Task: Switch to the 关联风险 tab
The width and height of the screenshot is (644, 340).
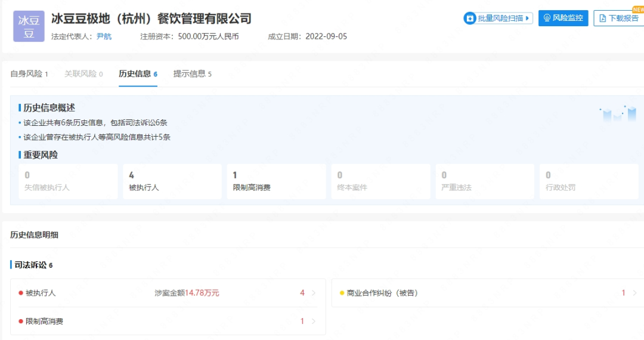Action: [83, 74]
